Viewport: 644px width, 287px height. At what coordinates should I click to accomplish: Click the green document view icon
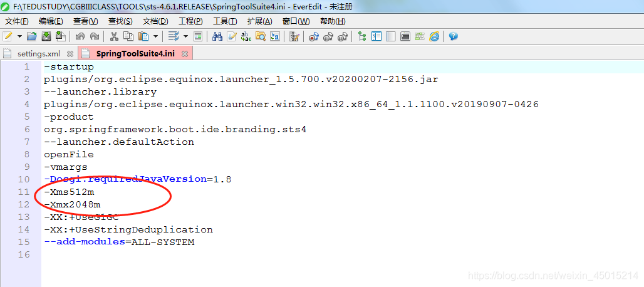pyautogui.click(x=198, y=36)
